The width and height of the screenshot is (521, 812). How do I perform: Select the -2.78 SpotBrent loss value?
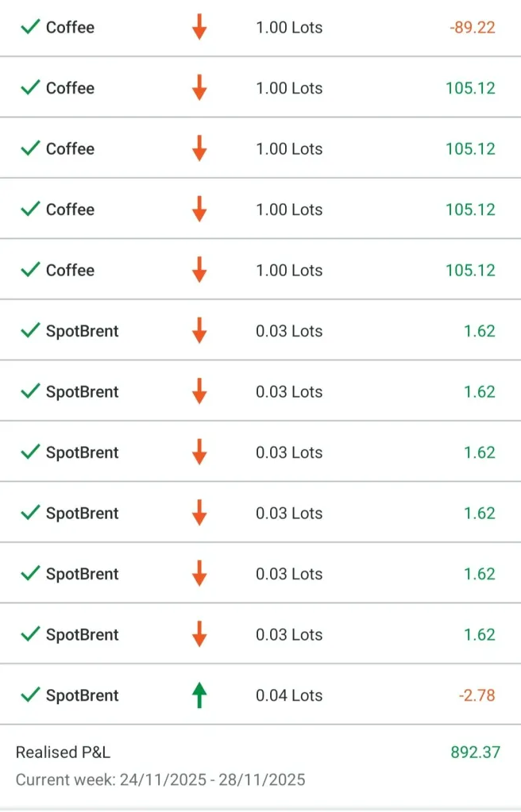(x=477, y=695)
